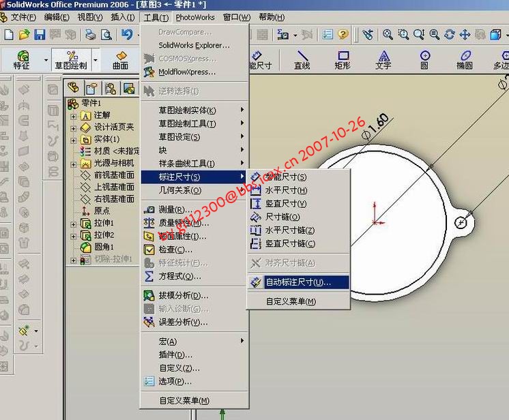Choose SolidWorks Explorer from Tools menu
The width and height of the screenshot is (509, 420).
(194, 46)
